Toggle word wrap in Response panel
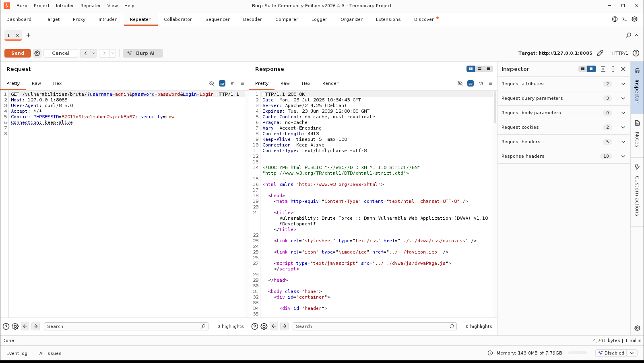This screenshot has height=363, width=644. click(471, 83)
